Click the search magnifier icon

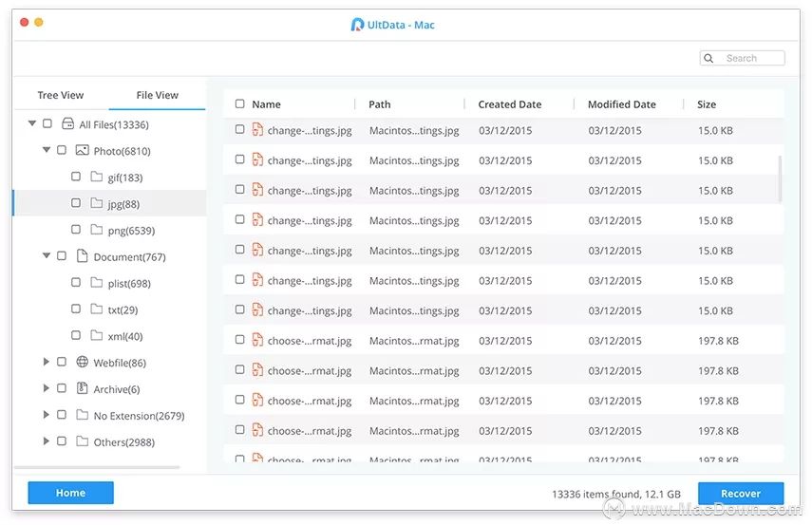pos(708,58)
